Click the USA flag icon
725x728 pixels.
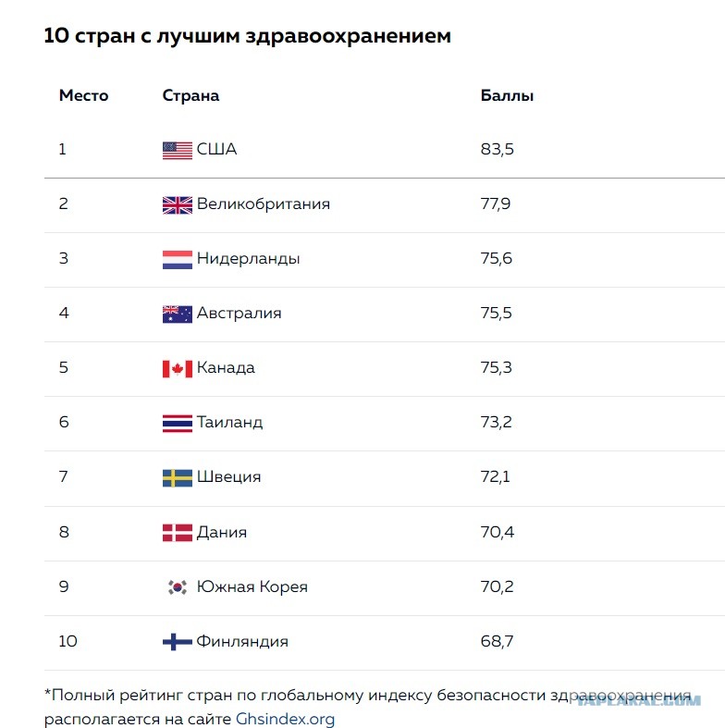(178, 151)
